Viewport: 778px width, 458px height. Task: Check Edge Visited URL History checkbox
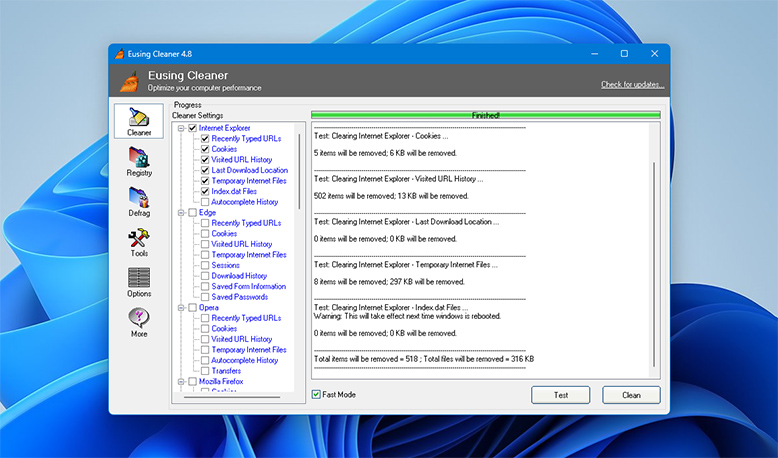pyautogui.click(x=205, y=244)
